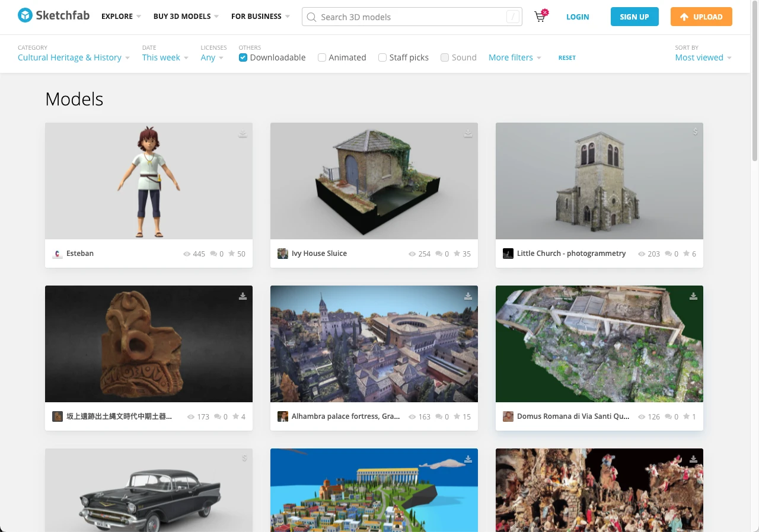Click the RESET filters link

coord(567,57)
